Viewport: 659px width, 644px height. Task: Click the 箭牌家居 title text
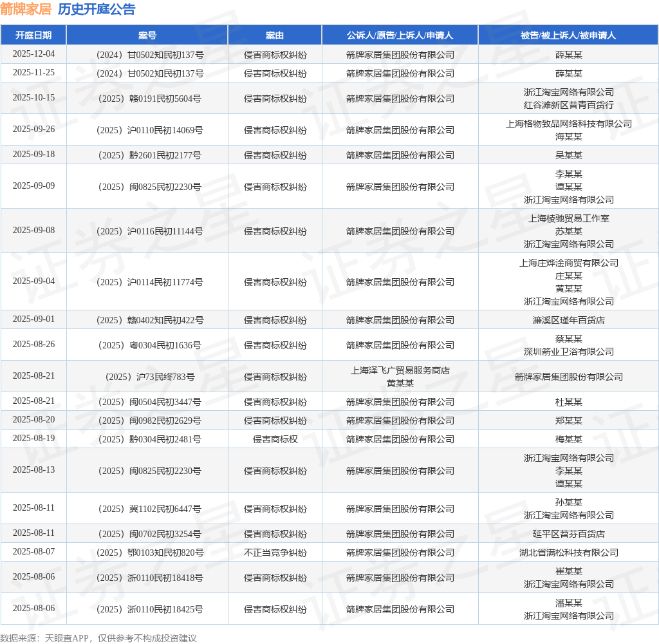[26, 9]
